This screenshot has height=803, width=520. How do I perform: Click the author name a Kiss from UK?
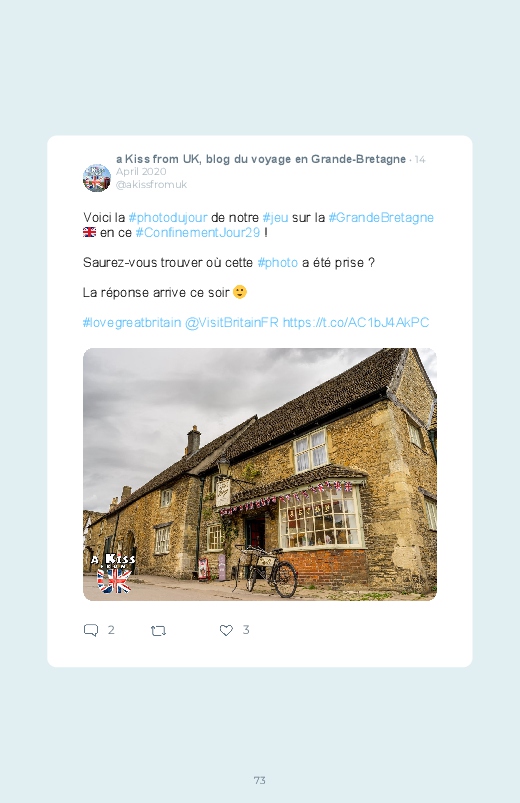[x=261, y=159]
